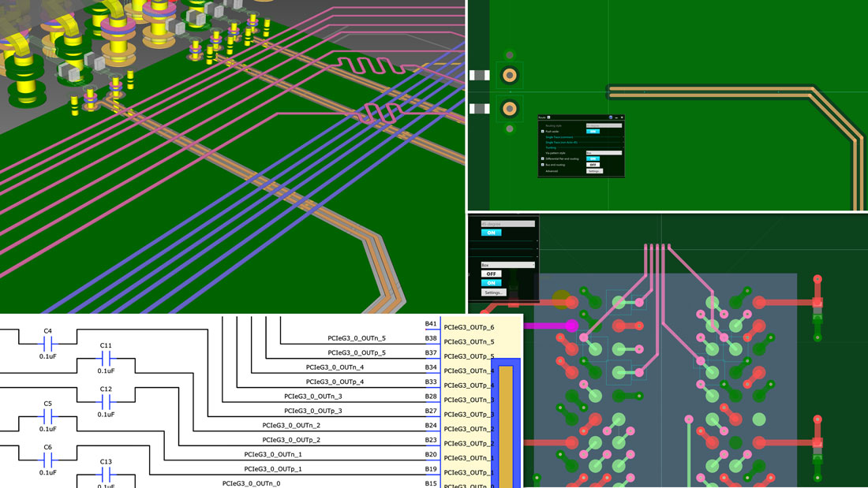Toggle Bus end routing OFF switch in upper dialog

coord(593,165)
